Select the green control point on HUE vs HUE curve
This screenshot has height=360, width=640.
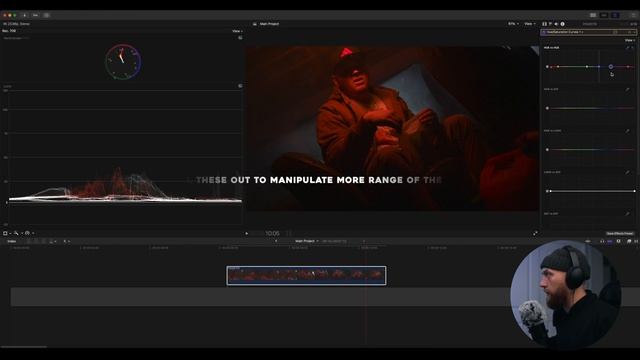coord(587,67)
